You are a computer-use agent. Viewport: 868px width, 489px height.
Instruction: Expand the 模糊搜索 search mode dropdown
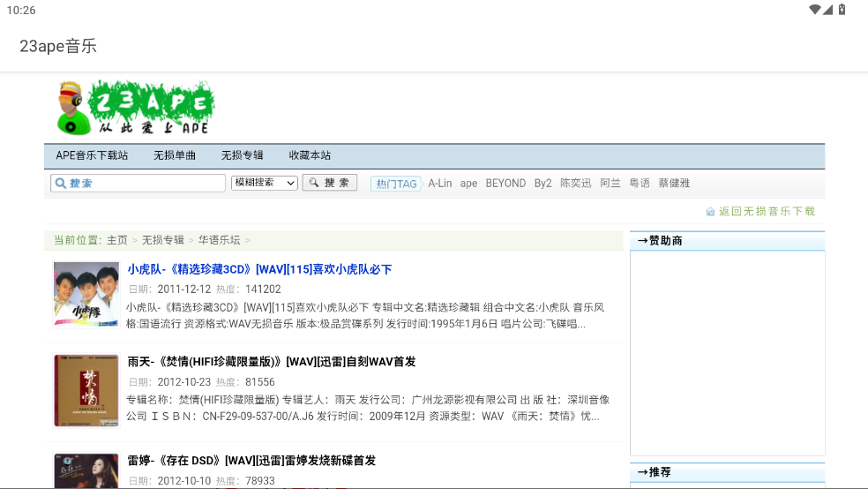[265, 183]
